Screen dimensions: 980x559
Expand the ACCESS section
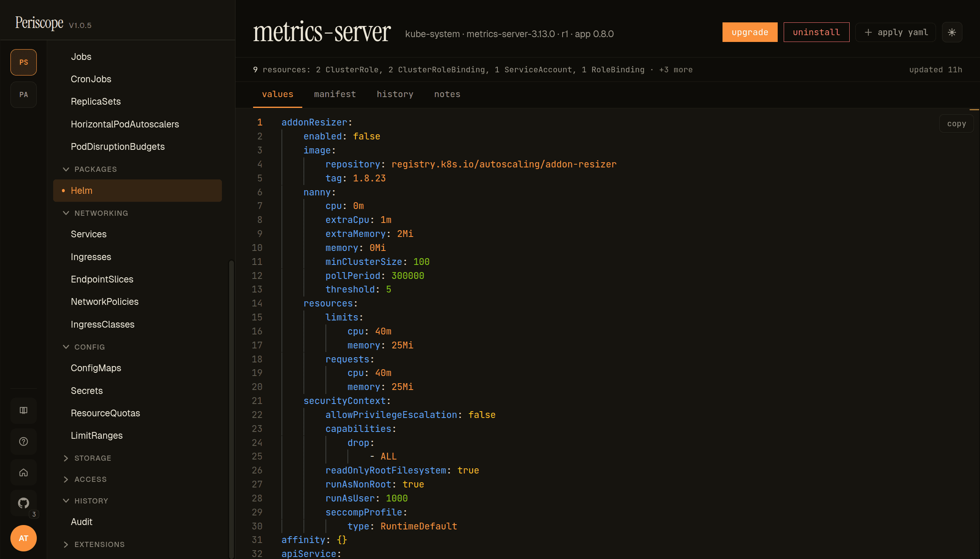84,479
